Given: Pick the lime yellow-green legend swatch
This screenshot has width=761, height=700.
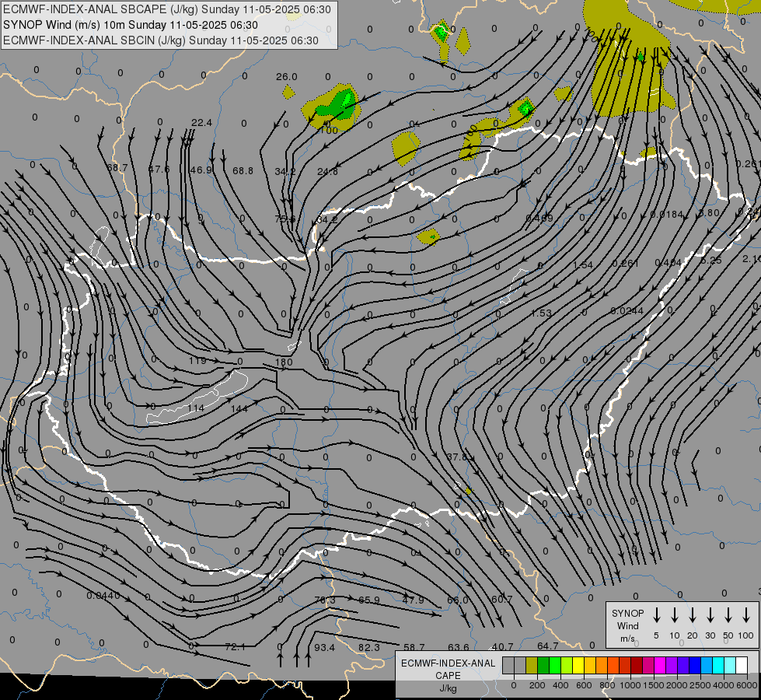Looking at the screenshot, I should (567, 665).
